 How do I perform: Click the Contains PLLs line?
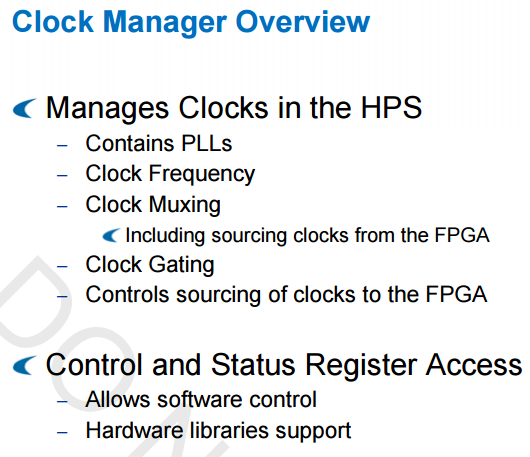[159, 143]
